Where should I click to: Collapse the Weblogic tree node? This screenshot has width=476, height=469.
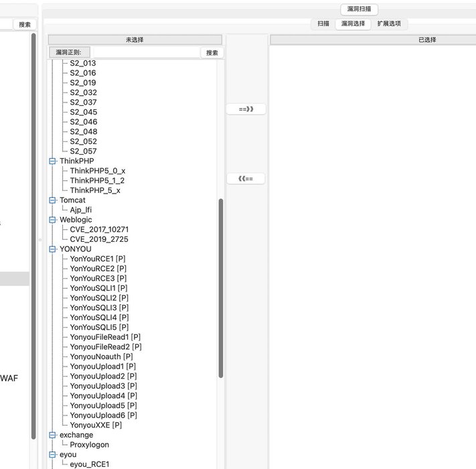(x=53, y=220)
